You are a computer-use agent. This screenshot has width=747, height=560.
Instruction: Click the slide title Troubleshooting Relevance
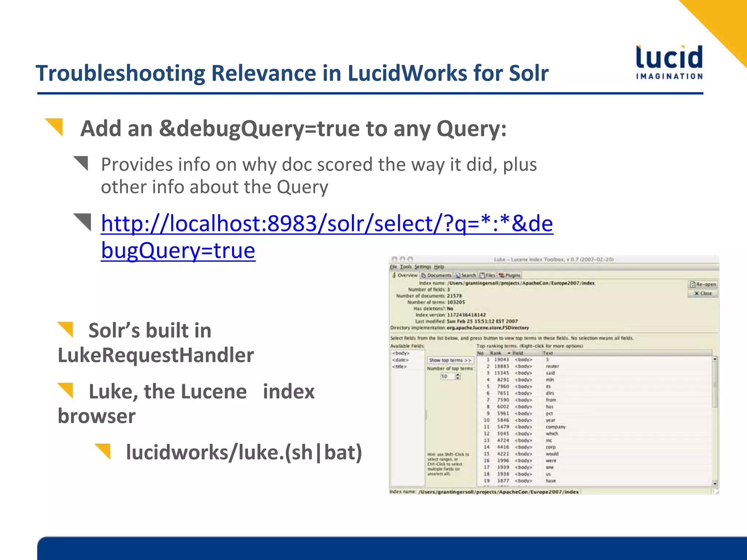pyautogui.click(x=292, y=73)
